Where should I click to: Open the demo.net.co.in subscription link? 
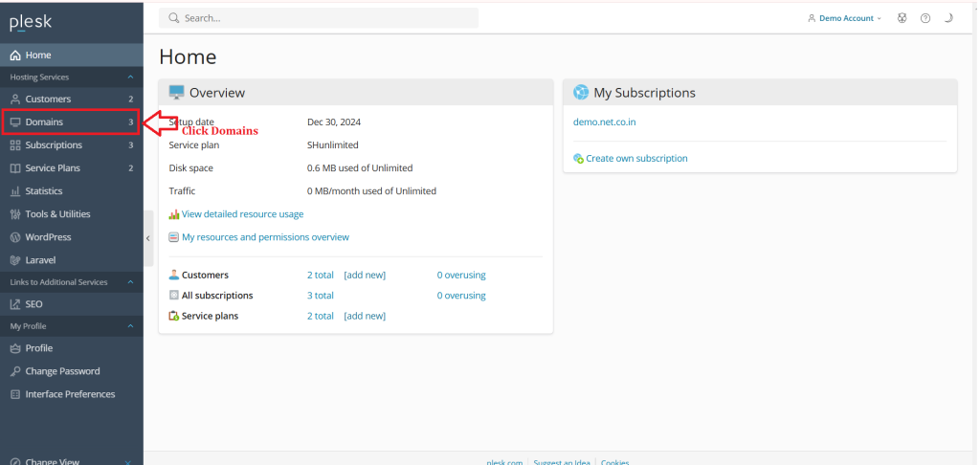pos(605,122)
